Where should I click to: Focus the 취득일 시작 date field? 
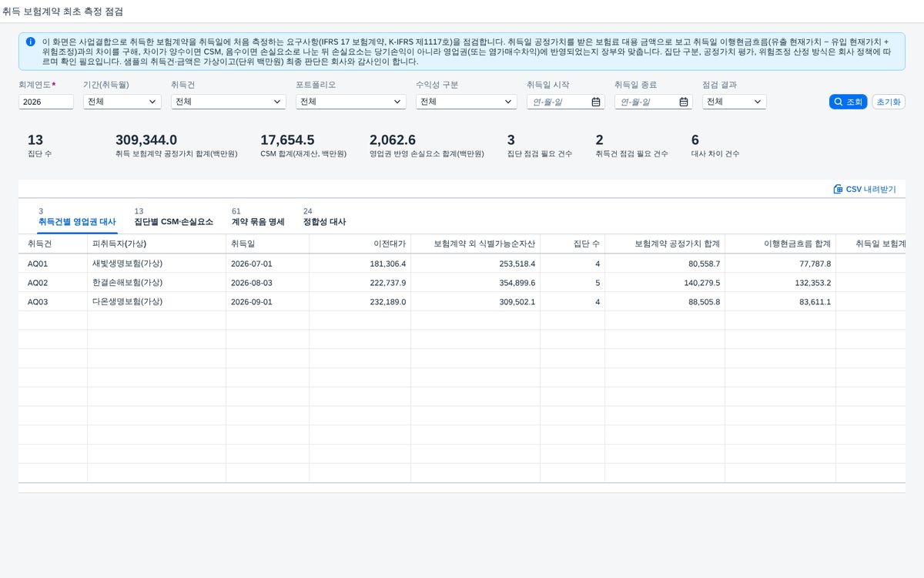[566, 102]
